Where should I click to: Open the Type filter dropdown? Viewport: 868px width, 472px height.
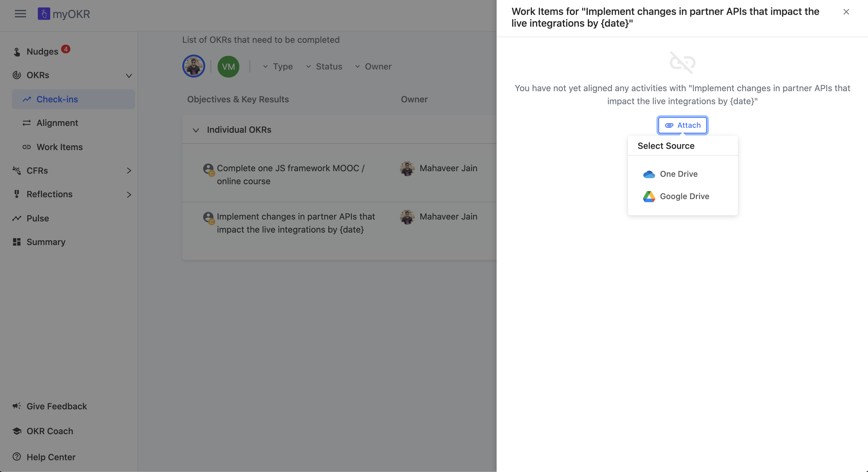(x=278, y=66)
